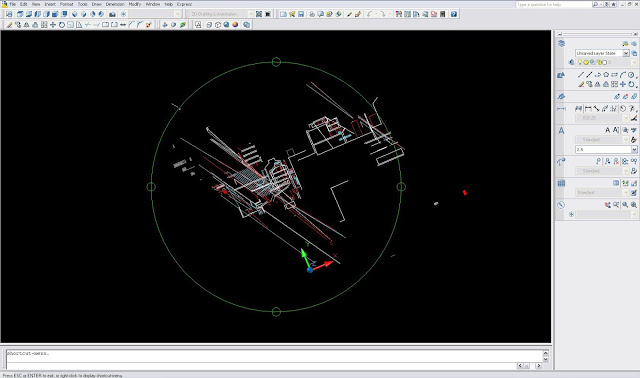
Task: Click the Favorites star button near help
Action: [x=613, y=4]
